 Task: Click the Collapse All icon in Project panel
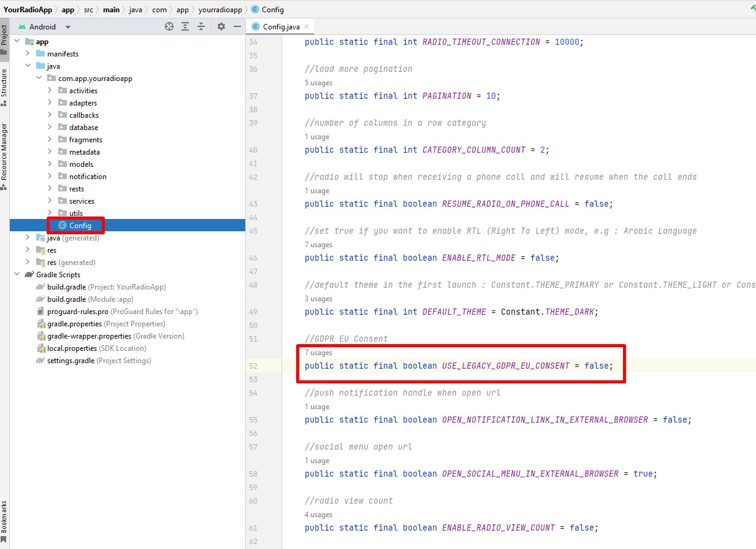point(202,26)
